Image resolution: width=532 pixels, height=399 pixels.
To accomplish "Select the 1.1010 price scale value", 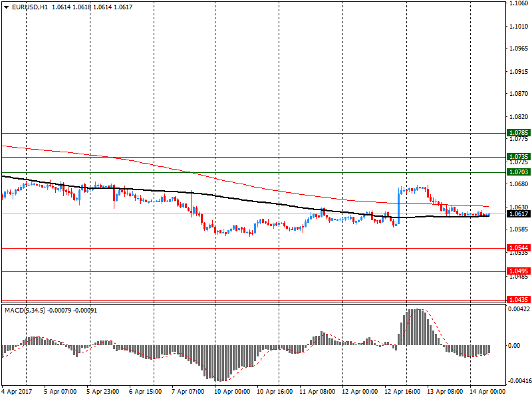I will click(519, 27).
